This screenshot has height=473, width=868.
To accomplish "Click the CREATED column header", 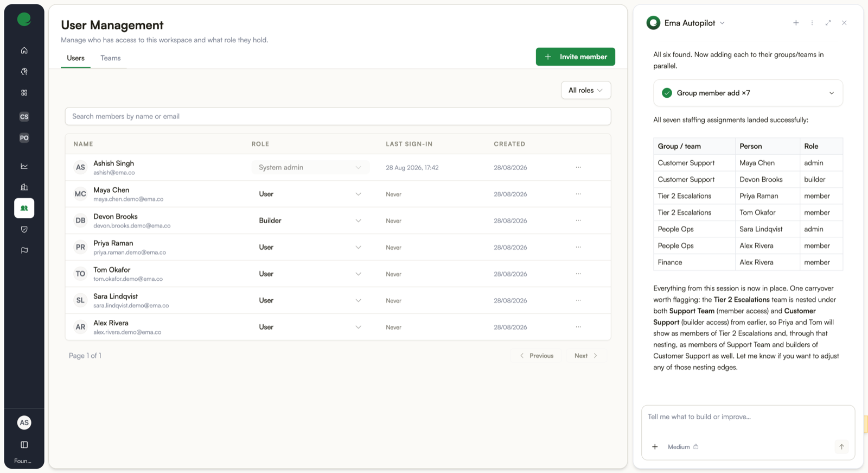I will coord(509,144).
